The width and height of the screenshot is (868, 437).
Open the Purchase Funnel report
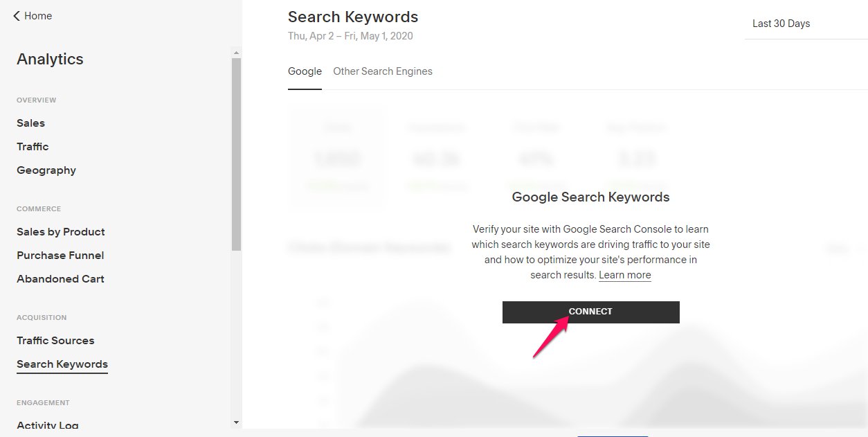coord(60,256)
